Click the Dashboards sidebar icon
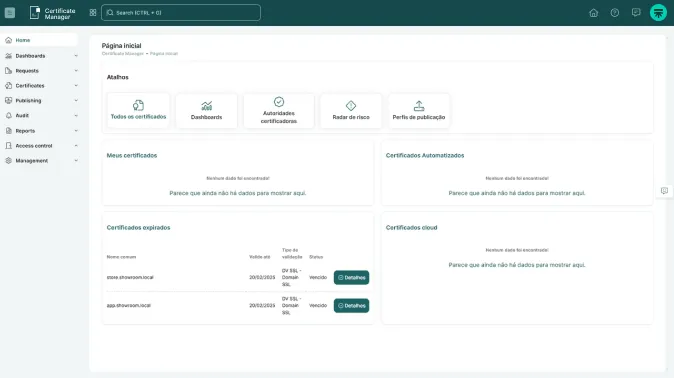 tap(9, 56)
